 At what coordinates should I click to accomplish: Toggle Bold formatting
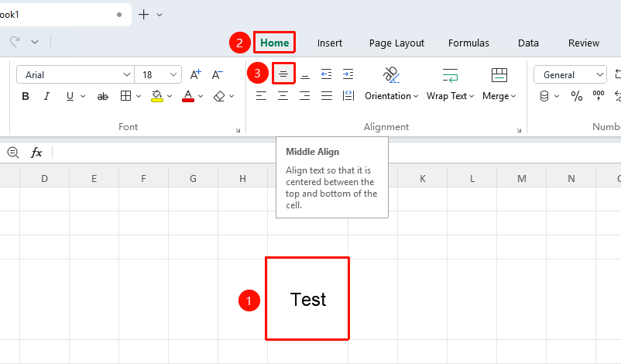click(x=26, y=96)
